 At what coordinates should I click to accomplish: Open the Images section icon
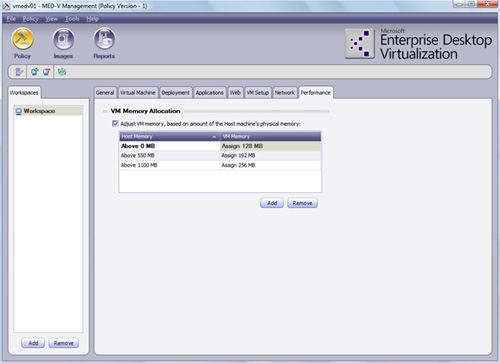point(63,39)
